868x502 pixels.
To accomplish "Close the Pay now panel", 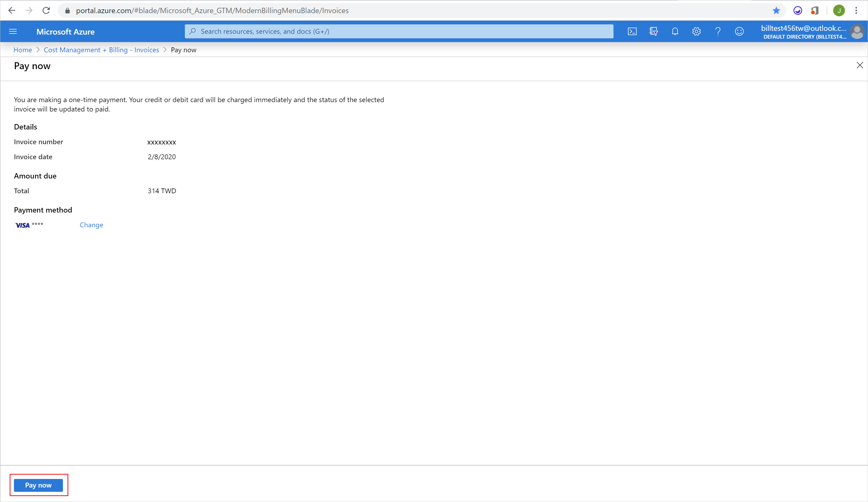I will (859, 65).
